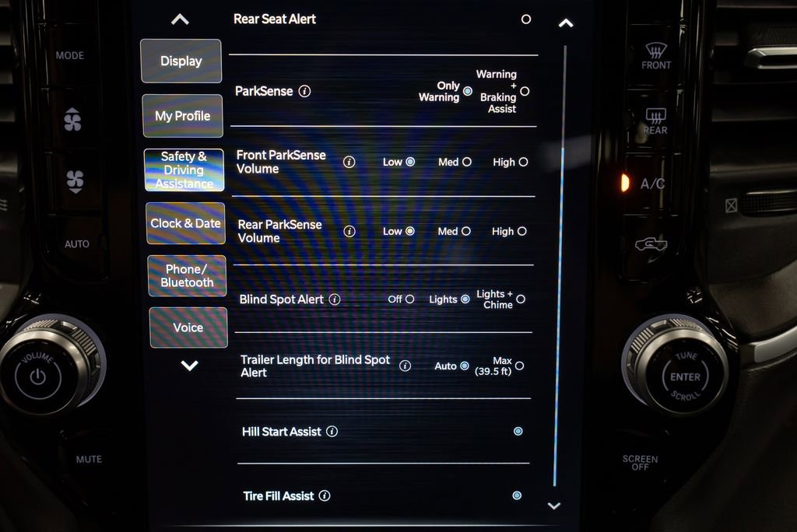Activate the A/C control
This screenshot has height=532, width=797.
point(651,183)
